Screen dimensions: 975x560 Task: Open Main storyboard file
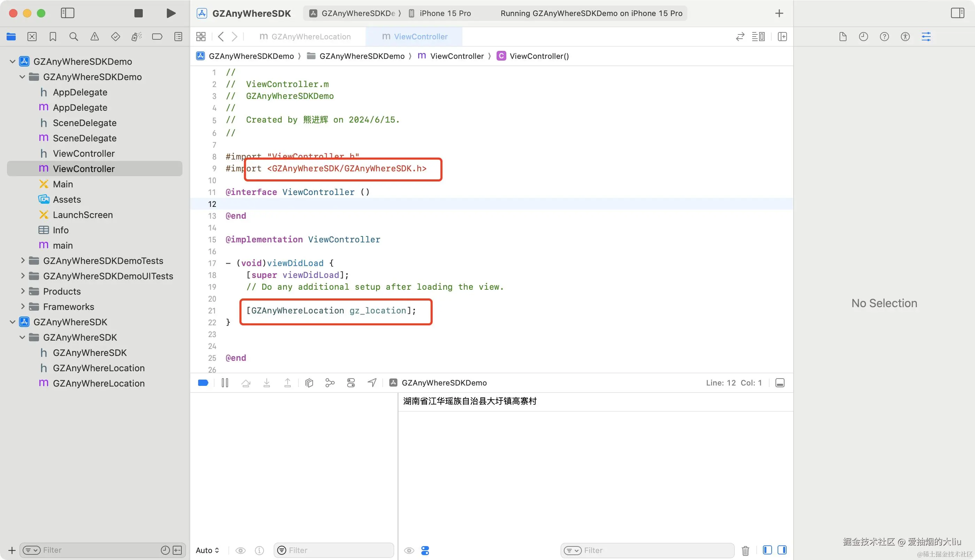pos(95,184)
